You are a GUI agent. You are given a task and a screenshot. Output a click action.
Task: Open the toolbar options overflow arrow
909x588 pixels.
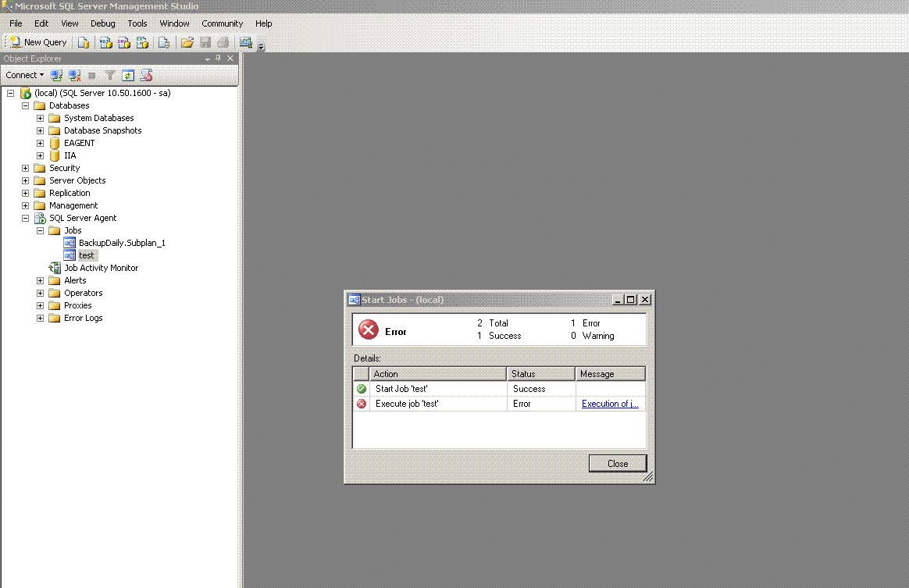[x=262, y=46]
